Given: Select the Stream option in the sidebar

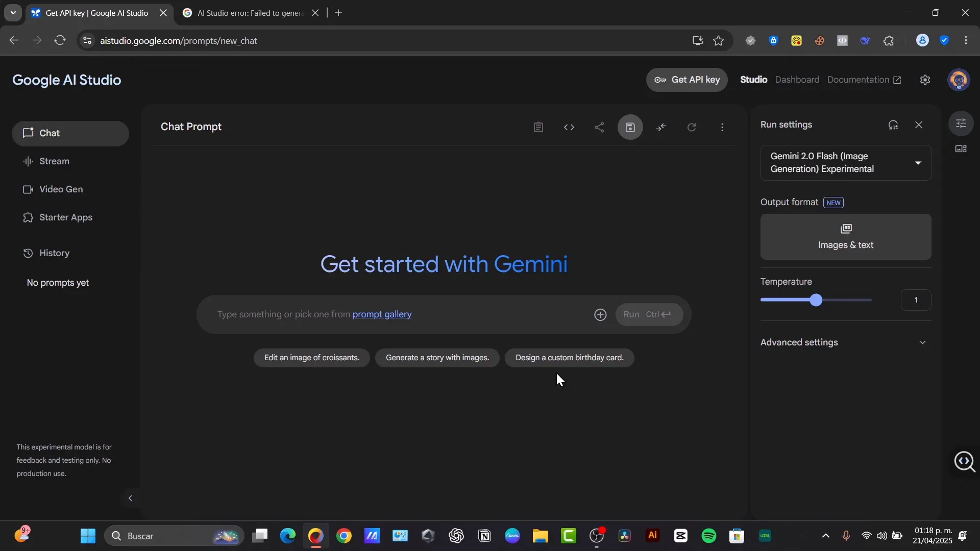Looking at the screenshot, I should [54, 161].
